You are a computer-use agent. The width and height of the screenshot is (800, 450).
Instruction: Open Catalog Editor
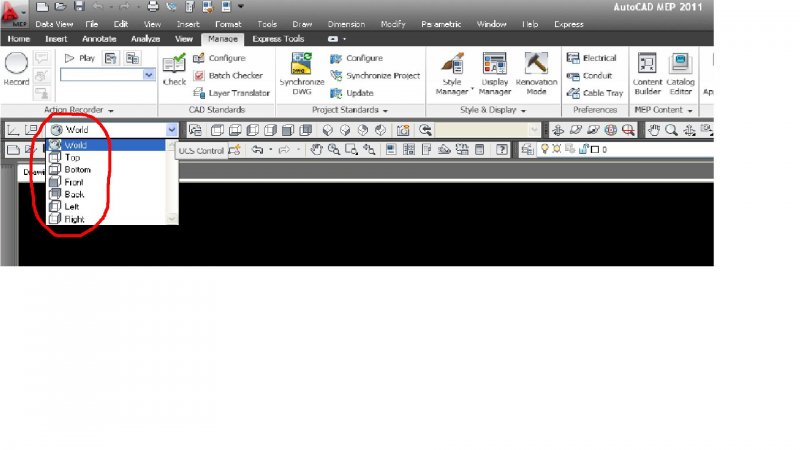[680, 73]
